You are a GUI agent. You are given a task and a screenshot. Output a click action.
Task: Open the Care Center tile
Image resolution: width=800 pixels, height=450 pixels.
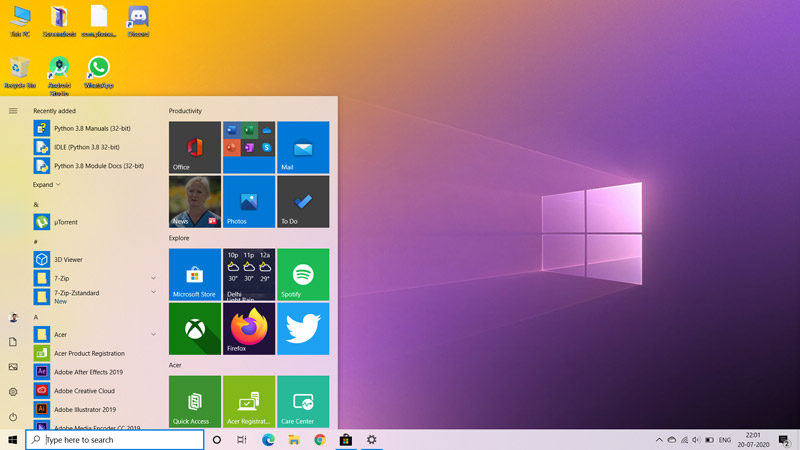point(303,402)
